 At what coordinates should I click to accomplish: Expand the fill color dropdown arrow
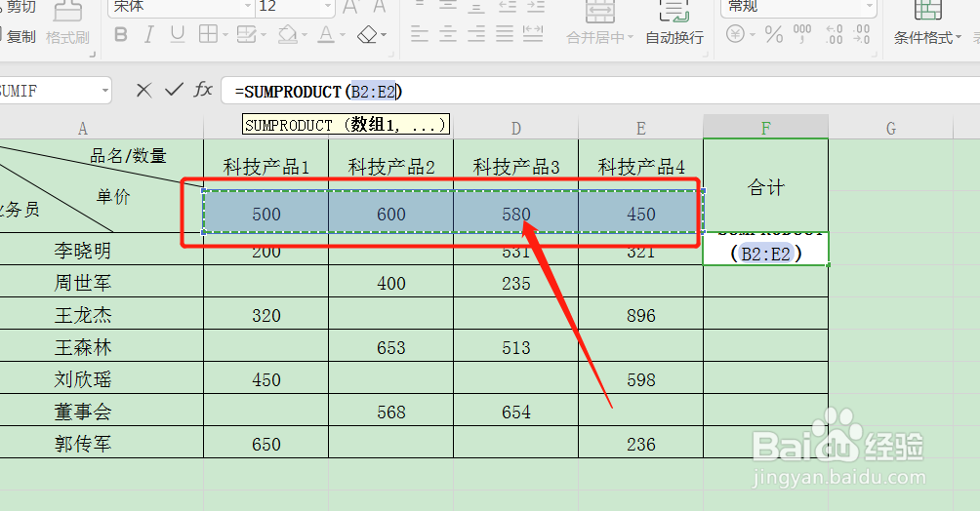coord(305,35)
